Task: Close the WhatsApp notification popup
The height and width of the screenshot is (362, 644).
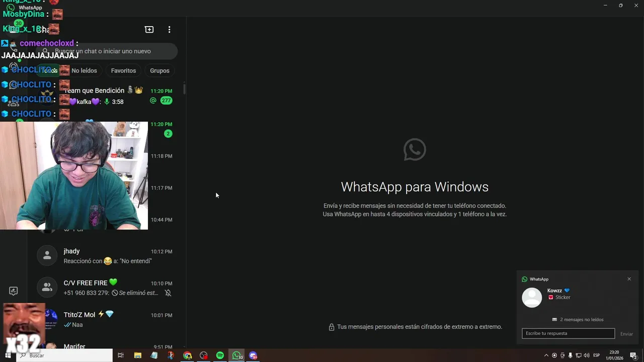Action: (x=629, y=279)
